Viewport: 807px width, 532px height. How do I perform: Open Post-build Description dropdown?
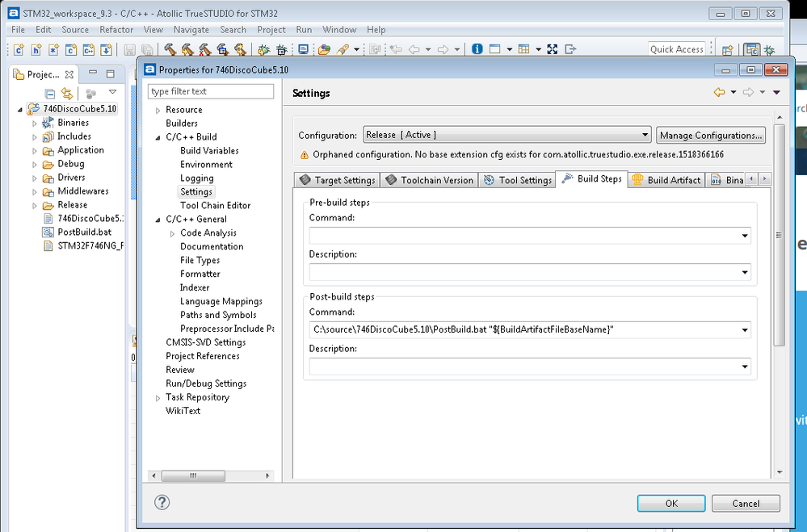(x=745, y=367)
